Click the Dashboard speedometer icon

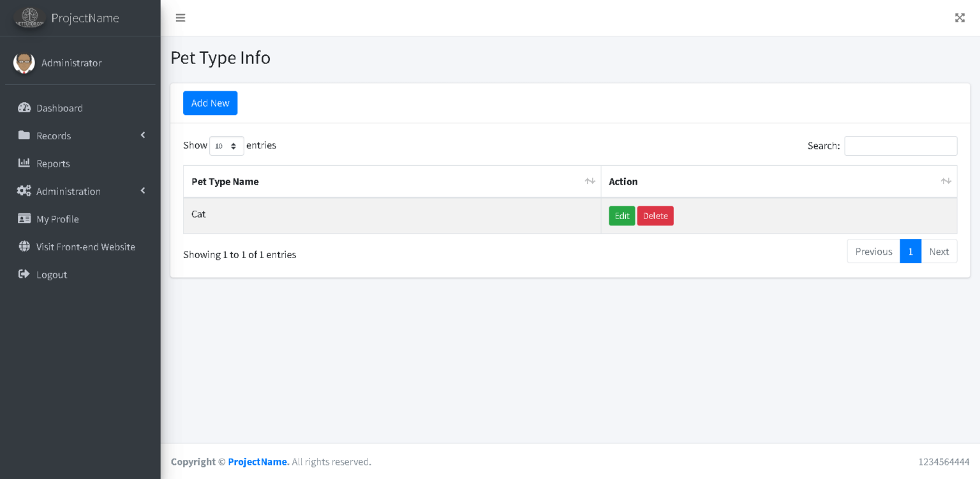tap(24, 107)
